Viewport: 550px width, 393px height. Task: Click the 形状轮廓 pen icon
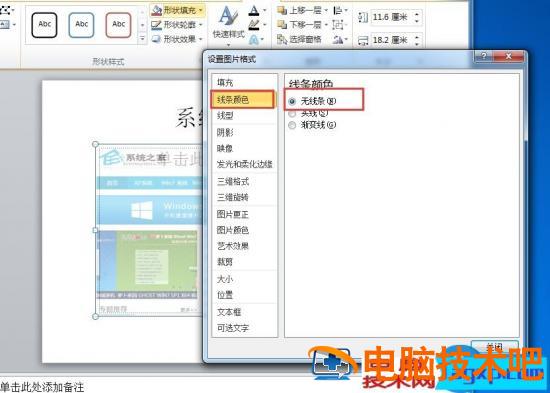[156, 25]
